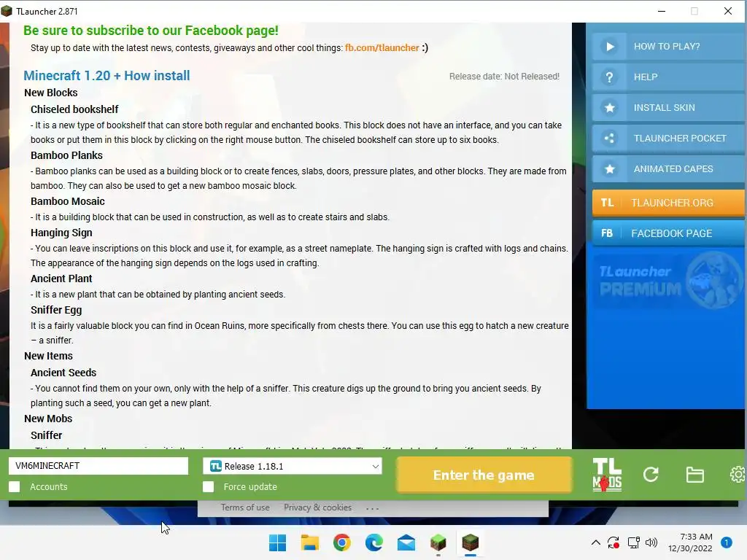Select INSTALL SKIN sidebar item
747x560 pixels.
668,108
